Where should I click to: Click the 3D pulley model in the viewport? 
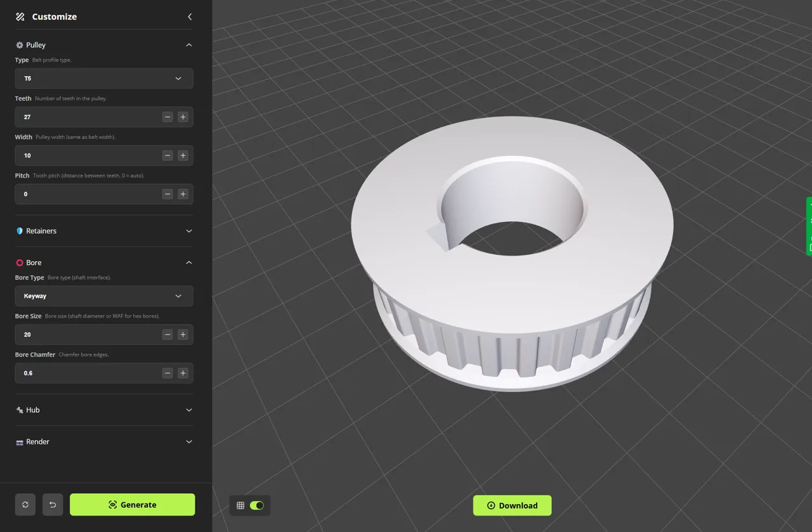(x=512, y=254)
